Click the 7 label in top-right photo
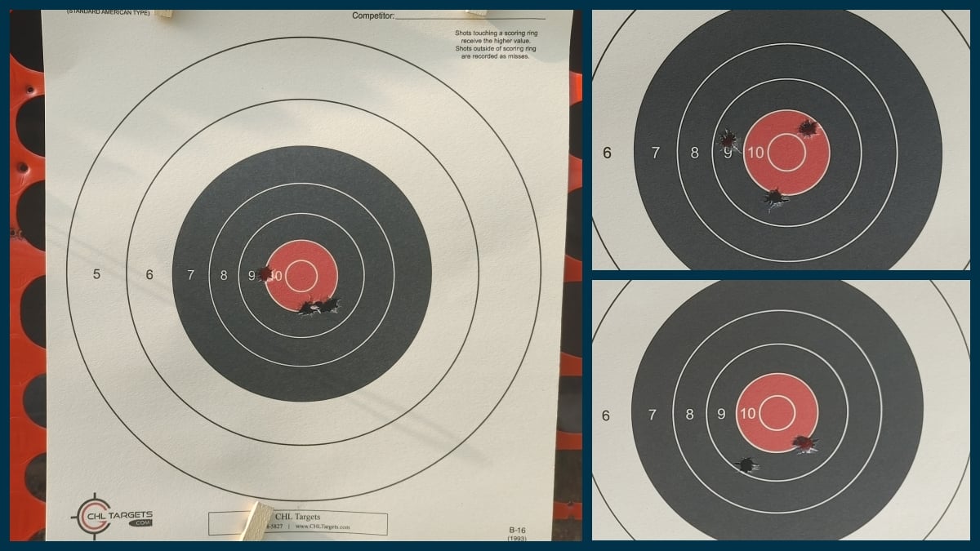Screen dimensions: 980x551 pyautogui.click(x=655, y=153)
